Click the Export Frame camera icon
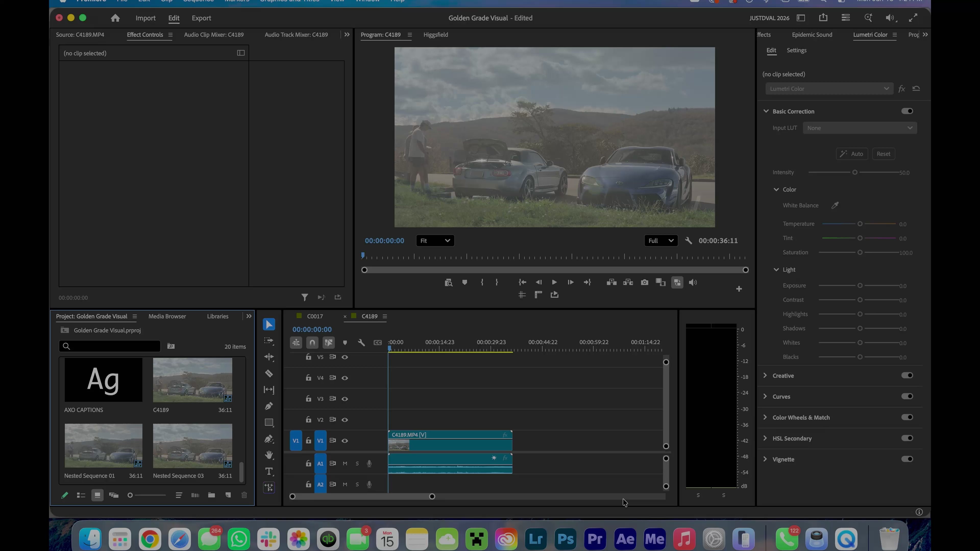The height and width of the screenshot is (551, 980). tap(644, 282)
